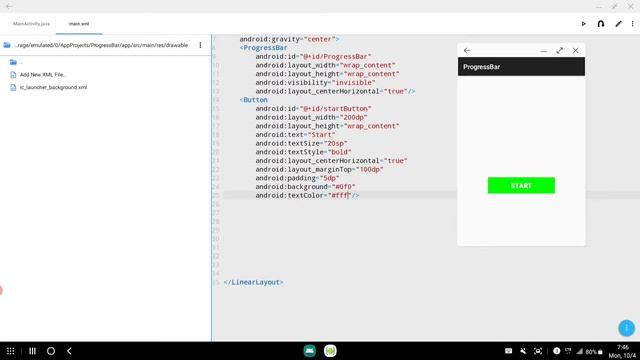
Task: Click the pencil edit icon in the toolbar
Action: (x=619, y=24)
